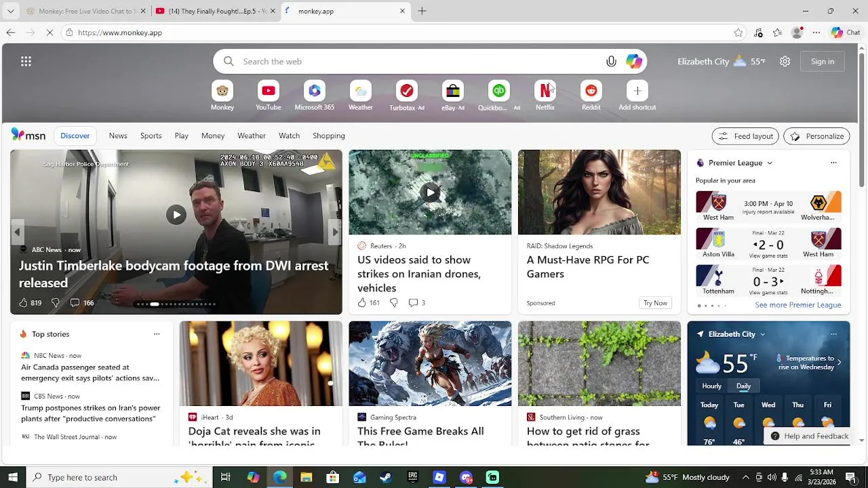Viewport: 868px width, 488px height.
Task: Open comments on Iranian drones story
Action: point(413,303)
